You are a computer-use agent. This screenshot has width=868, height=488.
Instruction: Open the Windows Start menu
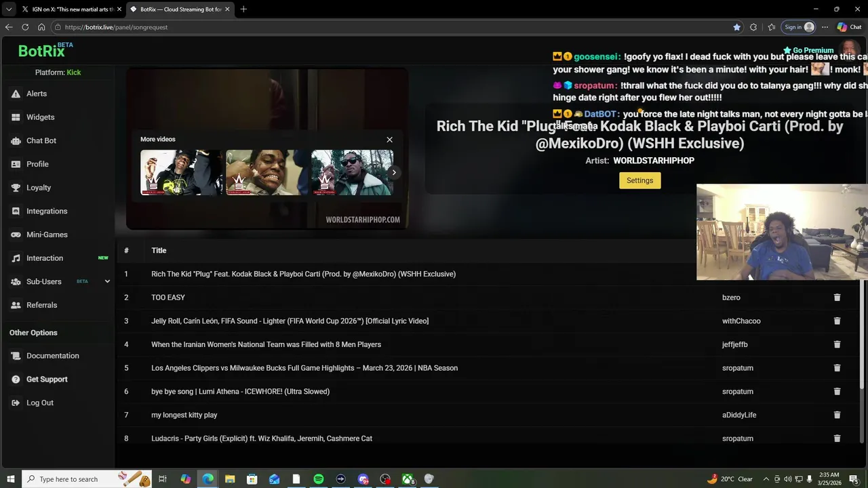(11, 479)
